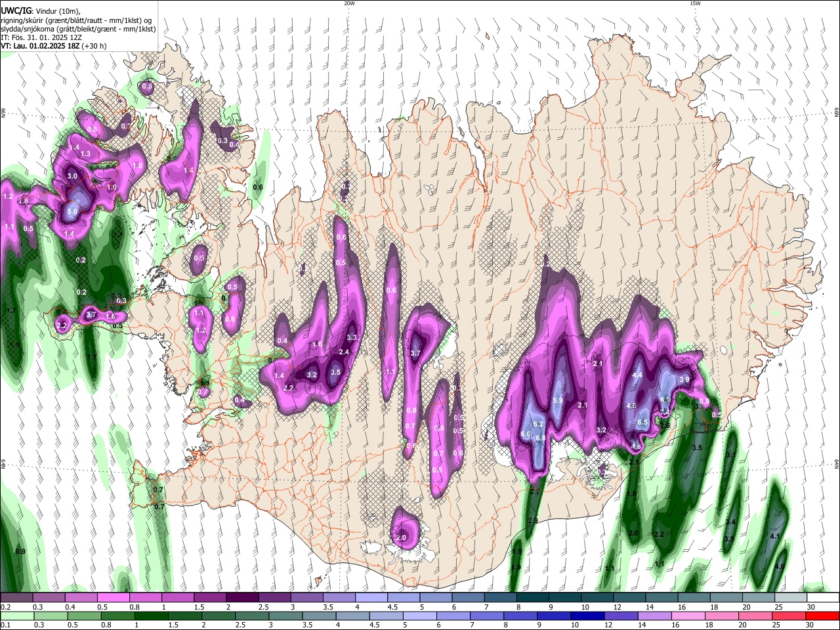The height and width of the screenshot is (630, 840).
Task: Click the '2.9' rain value label
Action: point(533,521)
